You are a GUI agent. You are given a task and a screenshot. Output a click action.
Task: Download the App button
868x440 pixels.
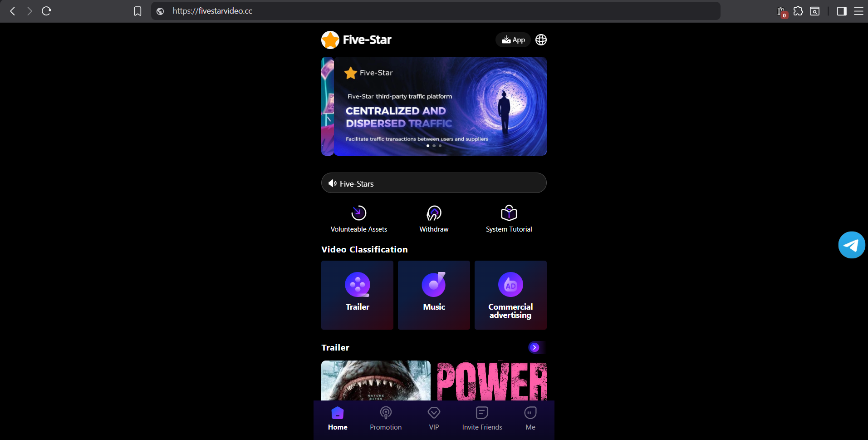coord(513,40)
